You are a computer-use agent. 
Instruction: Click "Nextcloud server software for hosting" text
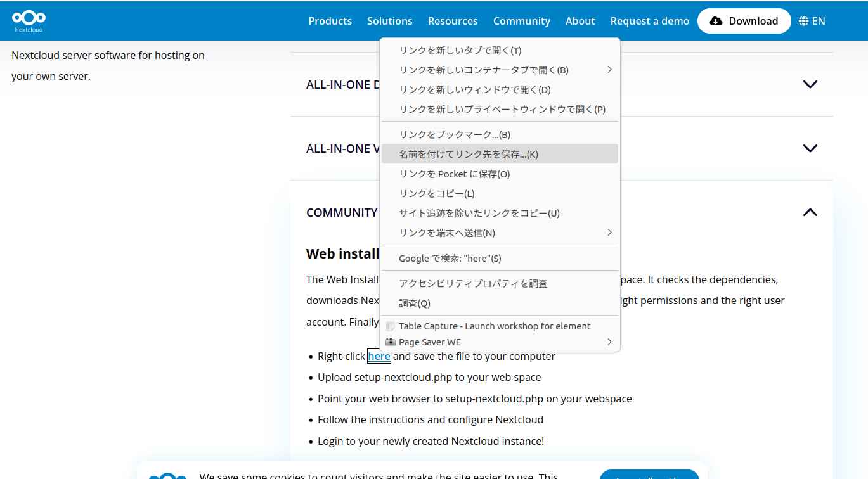(108, 55)
